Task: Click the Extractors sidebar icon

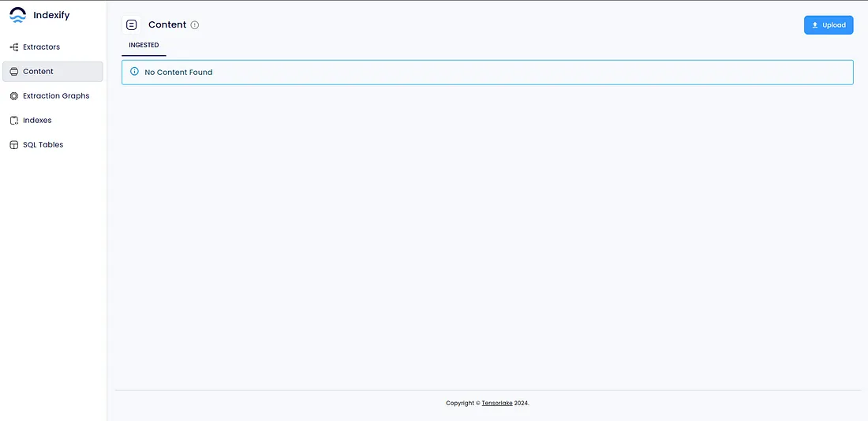Action: (x=14, y=47)
